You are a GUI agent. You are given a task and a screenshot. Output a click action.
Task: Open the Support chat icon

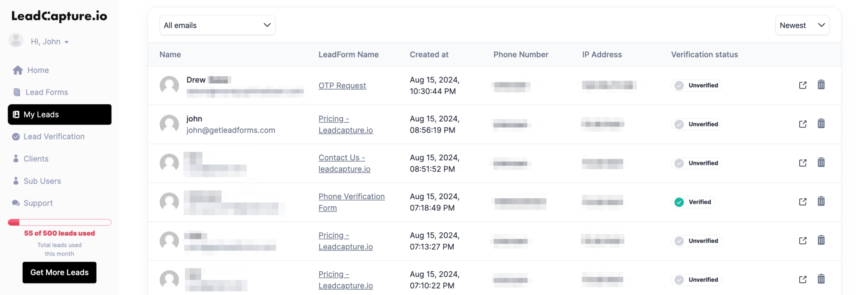(x=16, y=203)
